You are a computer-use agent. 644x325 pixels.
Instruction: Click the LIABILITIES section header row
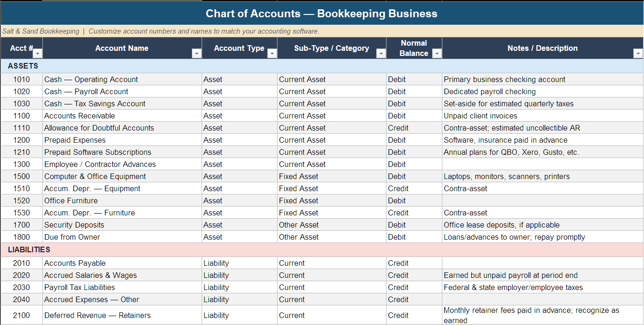click(322, 250)
